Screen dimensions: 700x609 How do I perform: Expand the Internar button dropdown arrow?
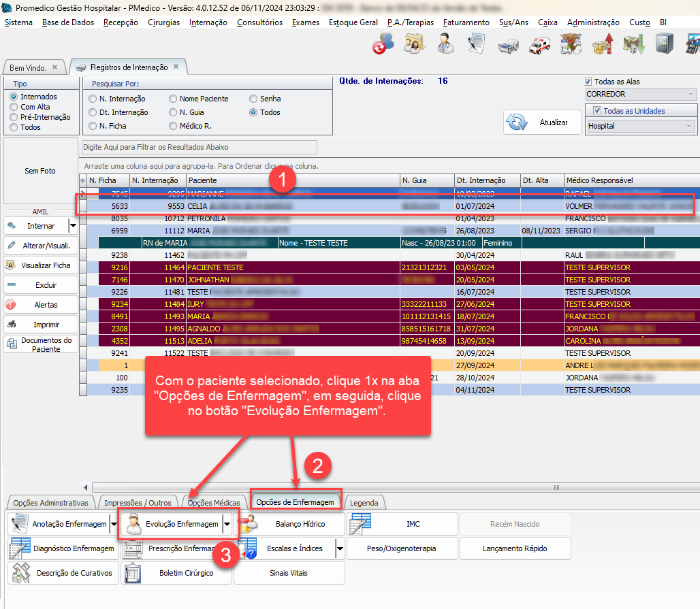coord(73,225)
